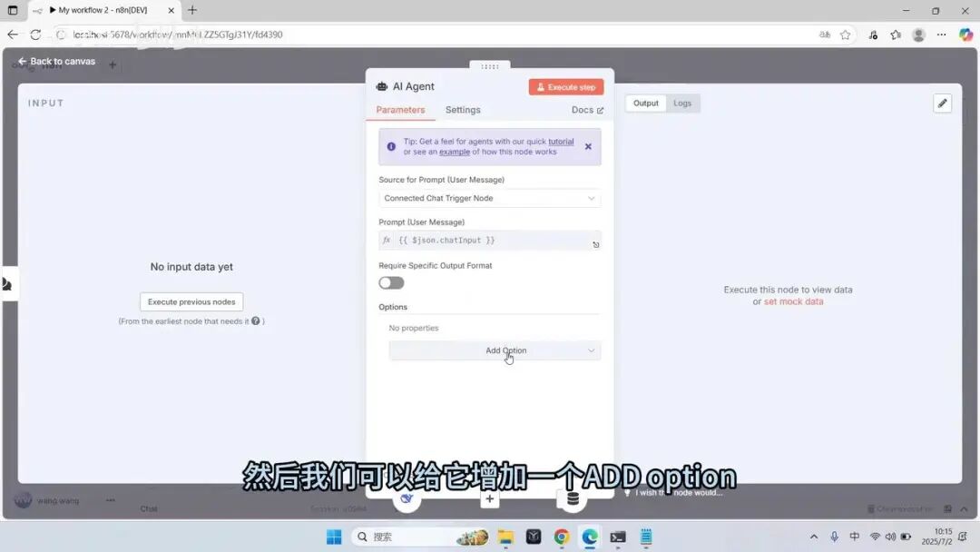Click the help question mark icon
The height and width of the screenshot is (552, 980).
coord(256,320)
